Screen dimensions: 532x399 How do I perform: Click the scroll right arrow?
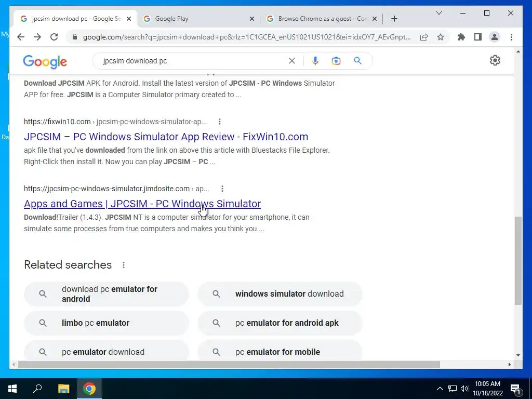coord(509,364)
